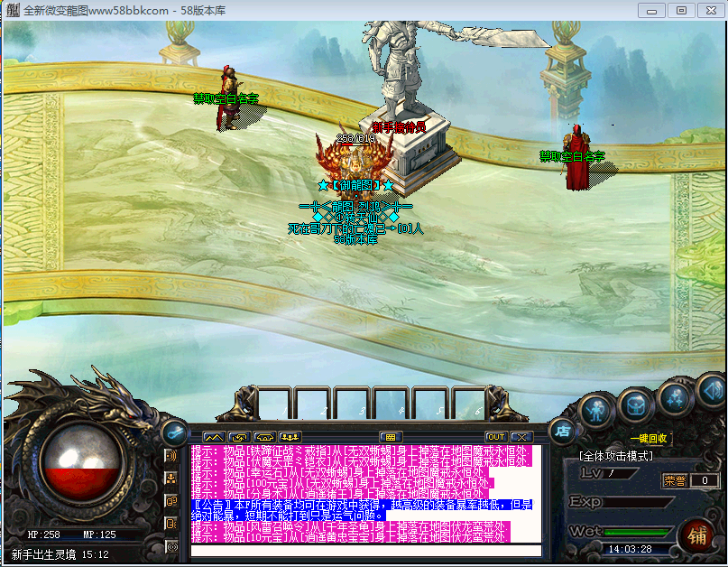Toggle the broadcast signal icon beside chat

tap(171, 546)
